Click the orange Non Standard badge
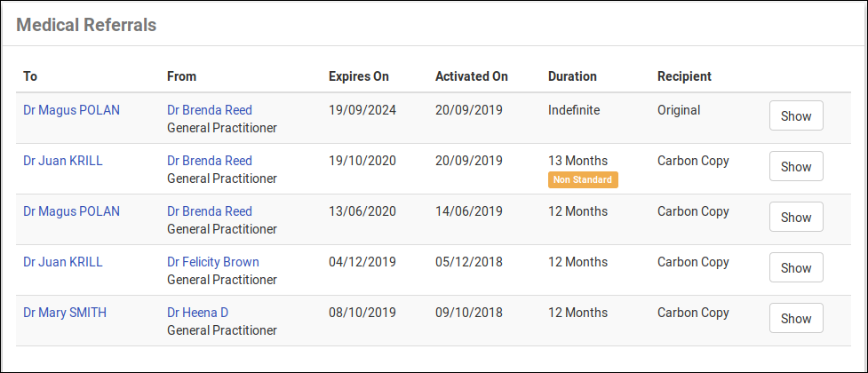 pyautogui.click(x=583, y=179)
